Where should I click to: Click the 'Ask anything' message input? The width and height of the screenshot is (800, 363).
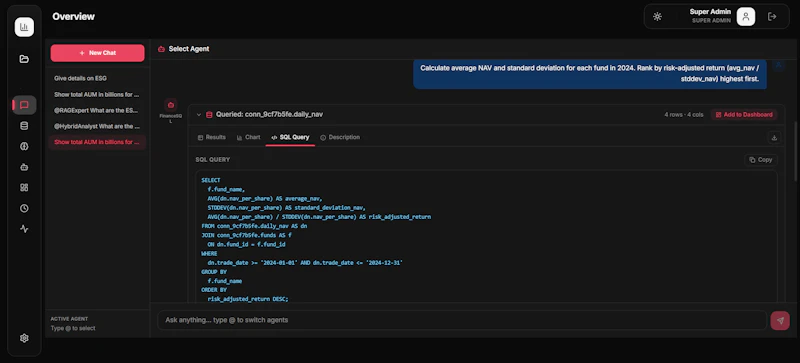(x=462, y=320)
